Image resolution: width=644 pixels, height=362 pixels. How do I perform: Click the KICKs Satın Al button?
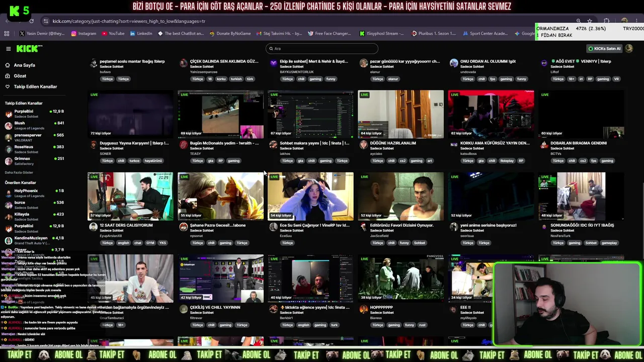[x=604, y=49]
